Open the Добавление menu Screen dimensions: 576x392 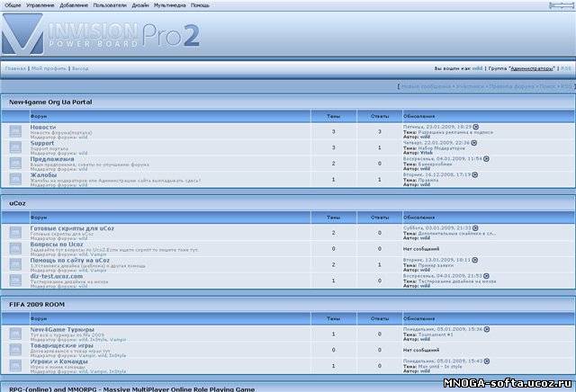pos(74,5)
